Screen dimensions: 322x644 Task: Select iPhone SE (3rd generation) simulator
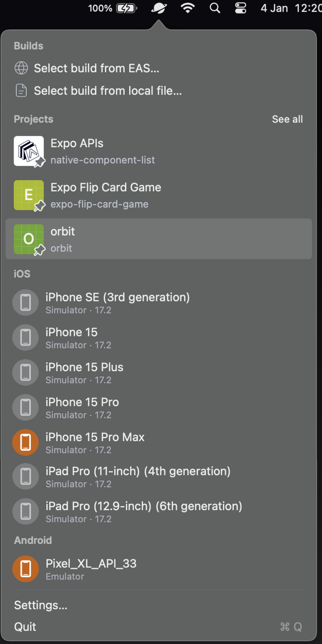tap(117, 302)
